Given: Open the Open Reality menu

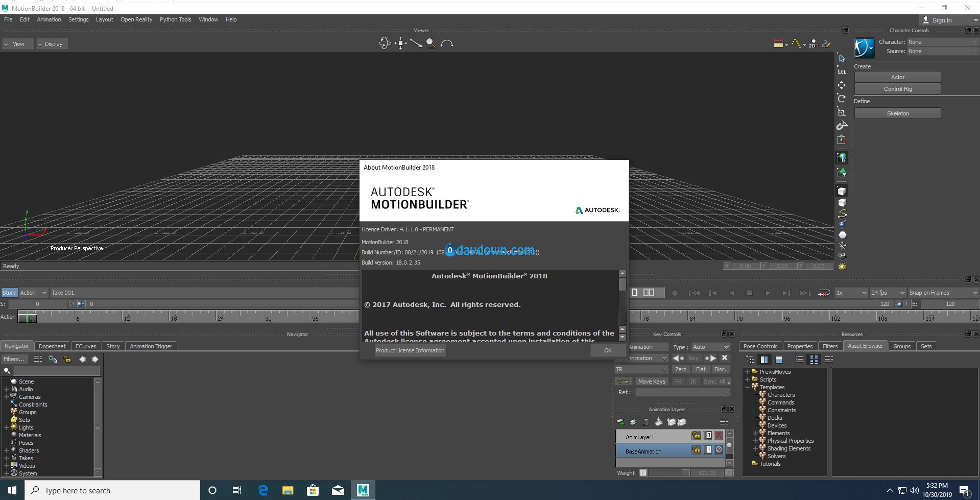Looking at the screenshot, I should point(136,19).
